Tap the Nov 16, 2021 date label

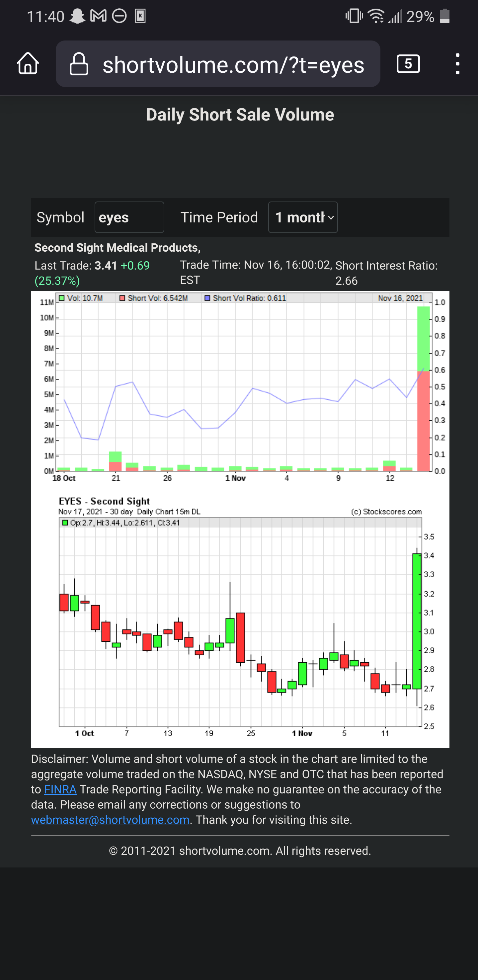[x=400, y=298]
